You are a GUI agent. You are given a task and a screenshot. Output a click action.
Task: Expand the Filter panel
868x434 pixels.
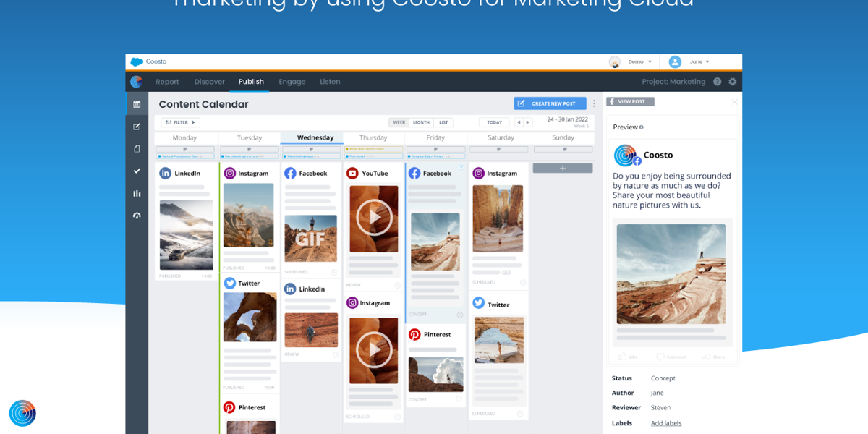coord(180,122)
